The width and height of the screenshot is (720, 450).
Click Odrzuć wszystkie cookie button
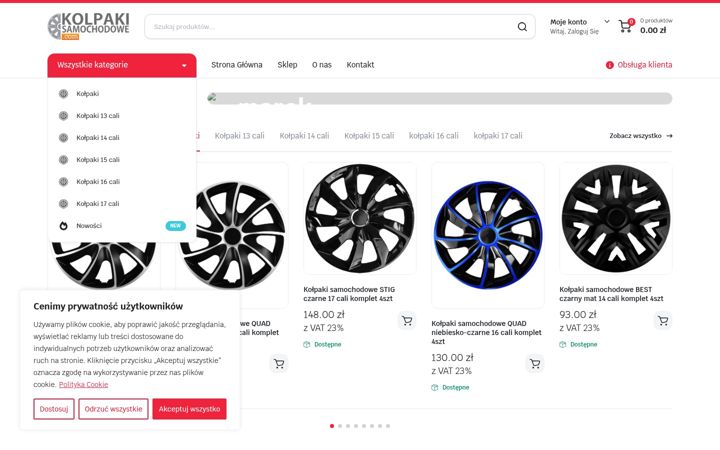click(x=113, y=409)
